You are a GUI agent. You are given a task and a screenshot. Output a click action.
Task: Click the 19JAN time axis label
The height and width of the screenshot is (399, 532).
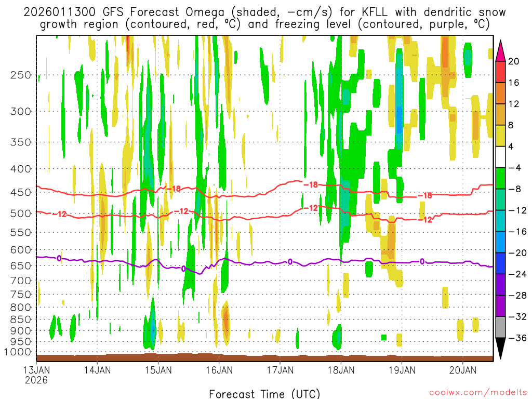pyautogui.click(x=402, y=370)
